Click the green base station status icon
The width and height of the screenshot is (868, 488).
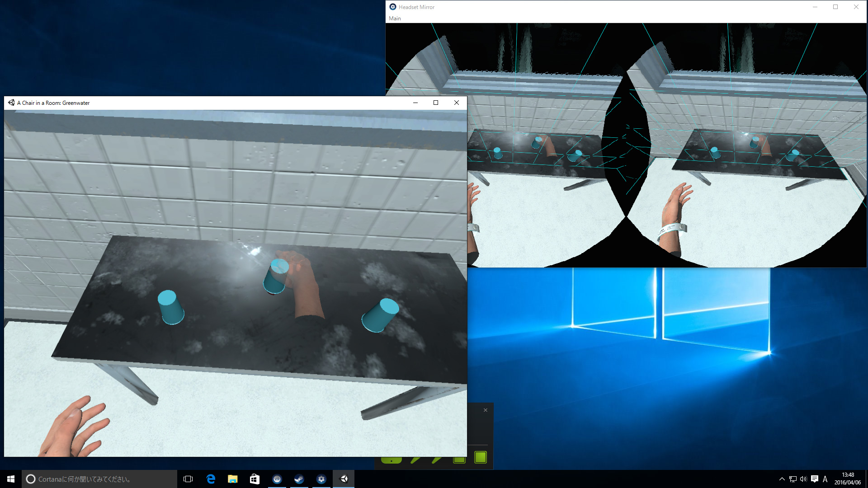(x=481, y=457)
